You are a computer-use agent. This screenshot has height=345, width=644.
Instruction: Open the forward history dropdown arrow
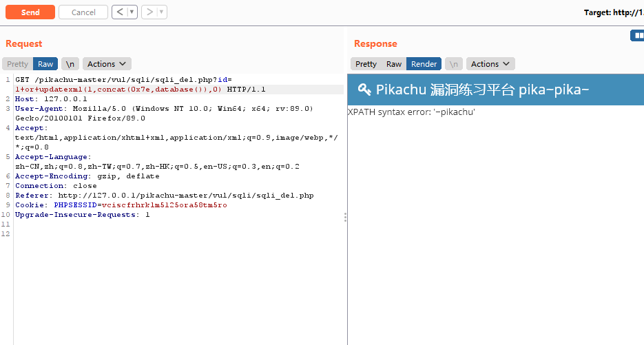162,12
